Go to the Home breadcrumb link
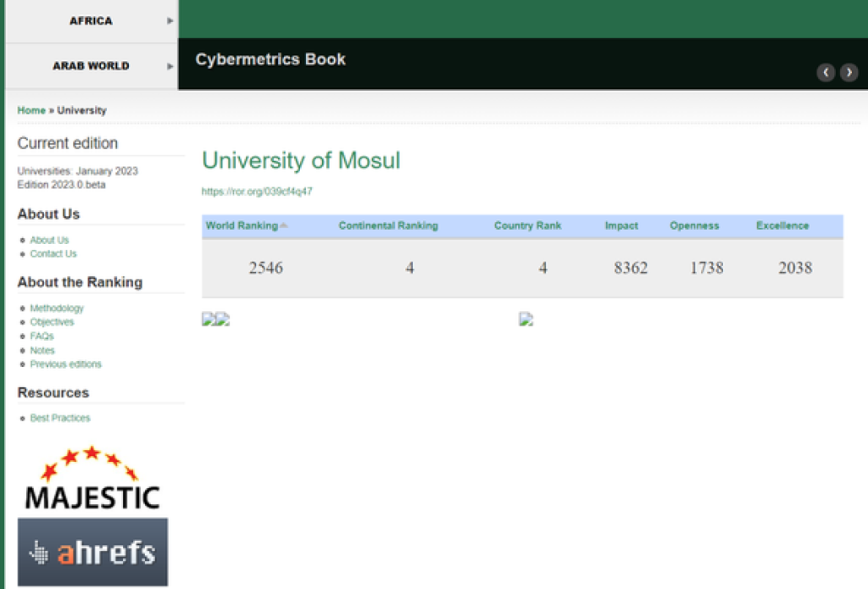Screen dimensions: 868x589 point(31,110)
